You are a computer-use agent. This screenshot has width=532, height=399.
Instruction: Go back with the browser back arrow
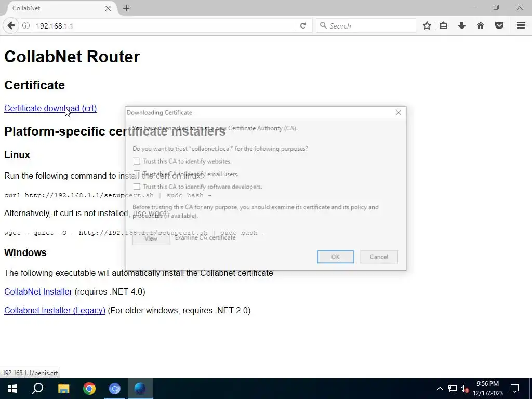pyautogui.click(x=11, y=26)
